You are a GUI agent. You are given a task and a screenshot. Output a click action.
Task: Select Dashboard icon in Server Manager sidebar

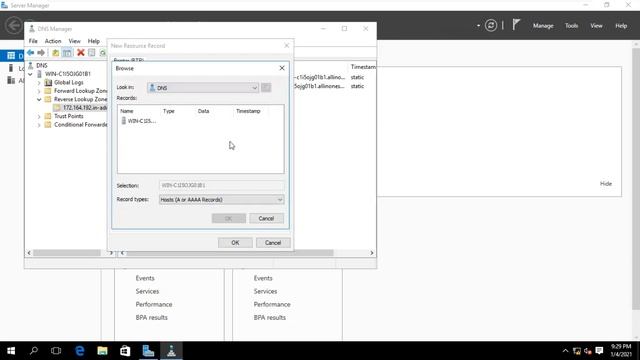coord(11,56)
